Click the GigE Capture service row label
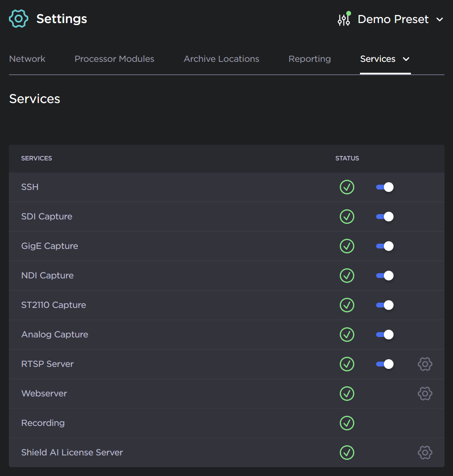Viewport: 453px width, 476px height. pos(50,246)
